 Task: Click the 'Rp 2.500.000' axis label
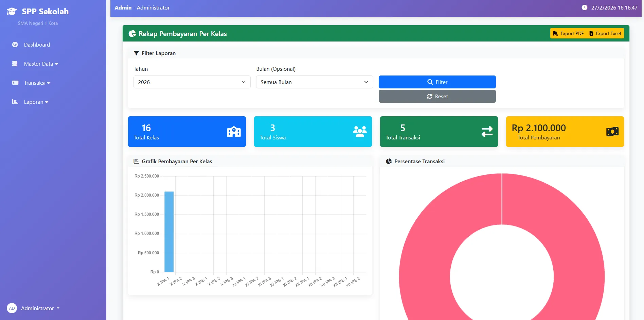(147, 176)
